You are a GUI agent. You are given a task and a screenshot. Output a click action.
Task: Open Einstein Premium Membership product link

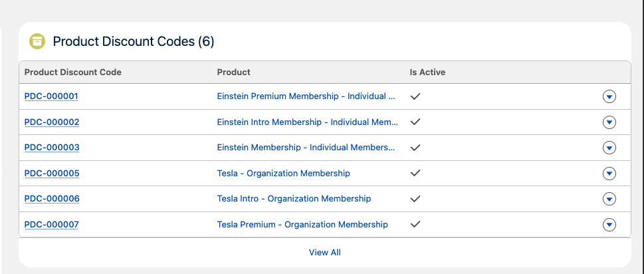[x=306, y=96]
